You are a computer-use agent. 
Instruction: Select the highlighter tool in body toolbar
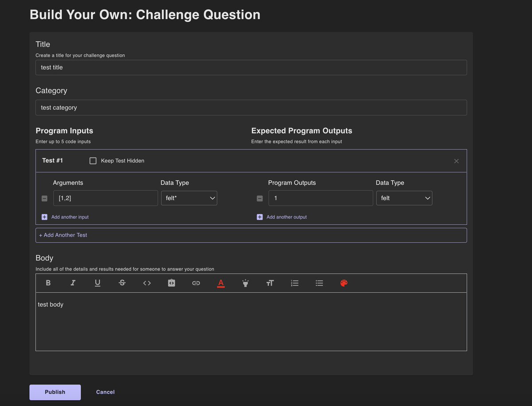pyautogui.click(x=246, y=283)
